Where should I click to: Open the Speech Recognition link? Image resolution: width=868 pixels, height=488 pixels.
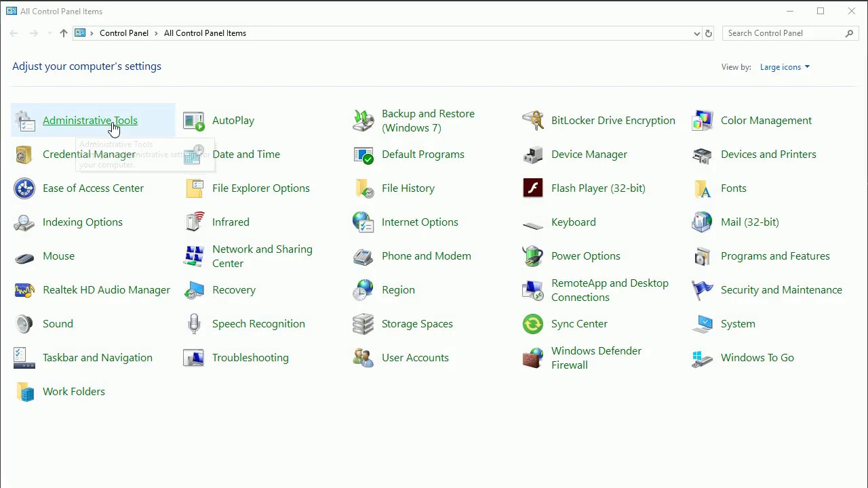point(258,324)
